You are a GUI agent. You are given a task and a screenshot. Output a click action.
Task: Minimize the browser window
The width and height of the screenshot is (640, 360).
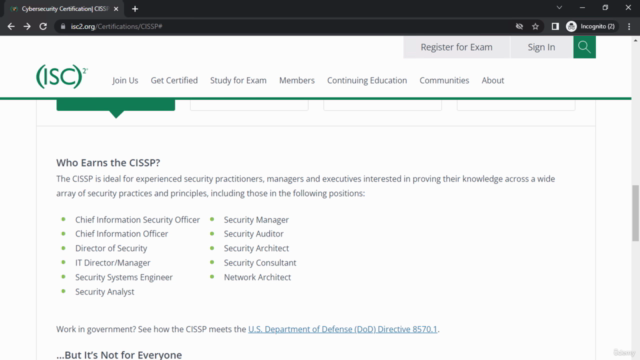(582, 8)
